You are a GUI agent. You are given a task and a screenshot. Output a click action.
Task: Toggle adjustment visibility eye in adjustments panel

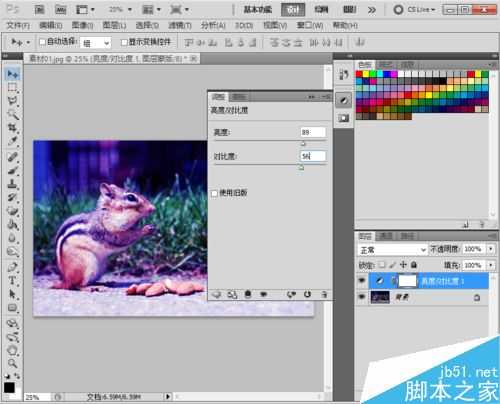click(x=264, y=294)
